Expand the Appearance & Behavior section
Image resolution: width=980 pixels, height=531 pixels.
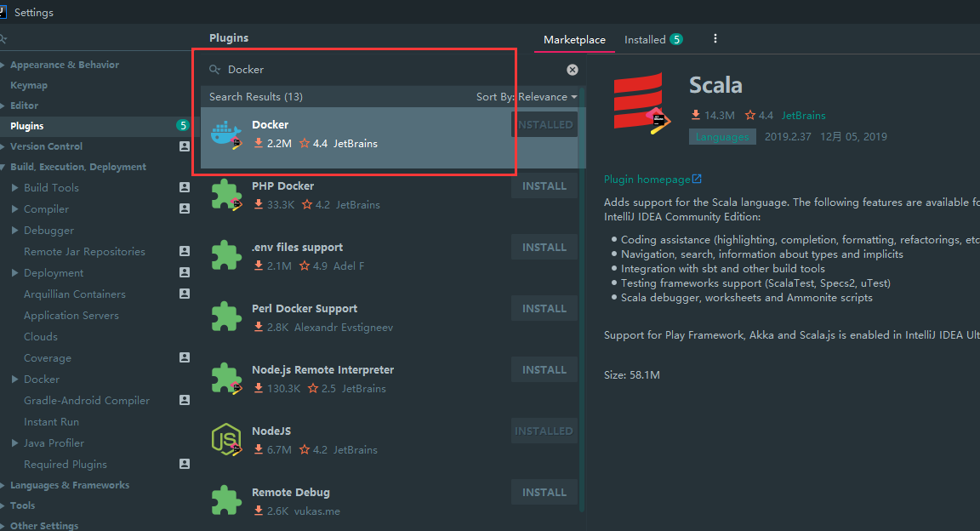tap(3, 66)
